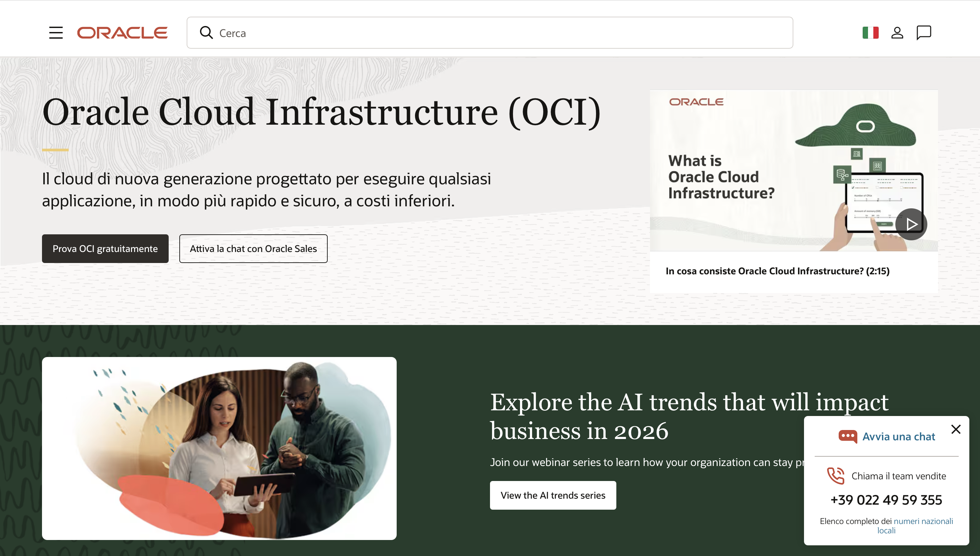Close the chat popup widget

956,429
